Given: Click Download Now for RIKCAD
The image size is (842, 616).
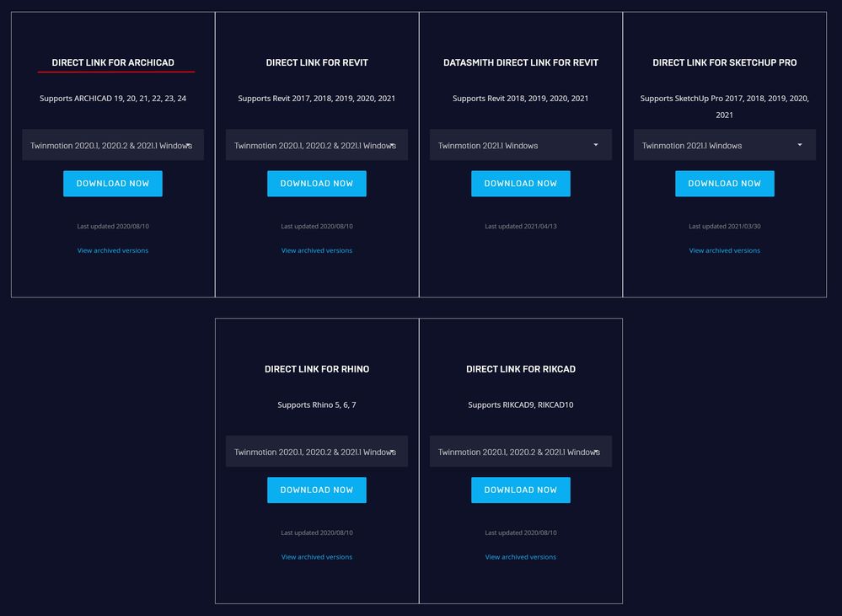Looking at the screenshot, I should (x=521, y=490).
